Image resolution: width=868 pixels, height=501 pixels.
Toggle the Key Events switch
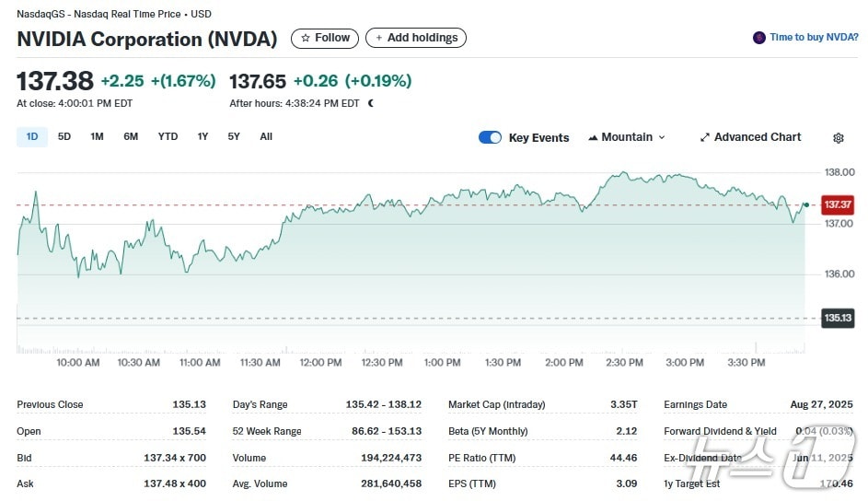point(490,137)
